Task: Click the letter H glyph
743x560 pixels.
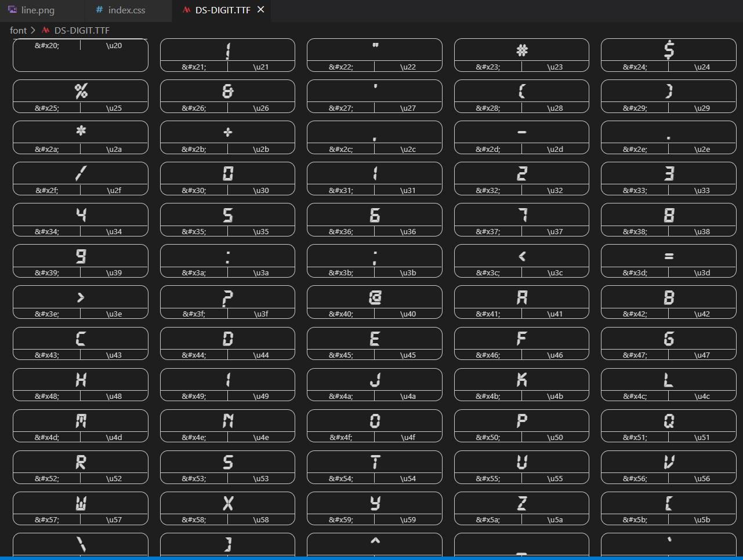Action: point(81,380)
